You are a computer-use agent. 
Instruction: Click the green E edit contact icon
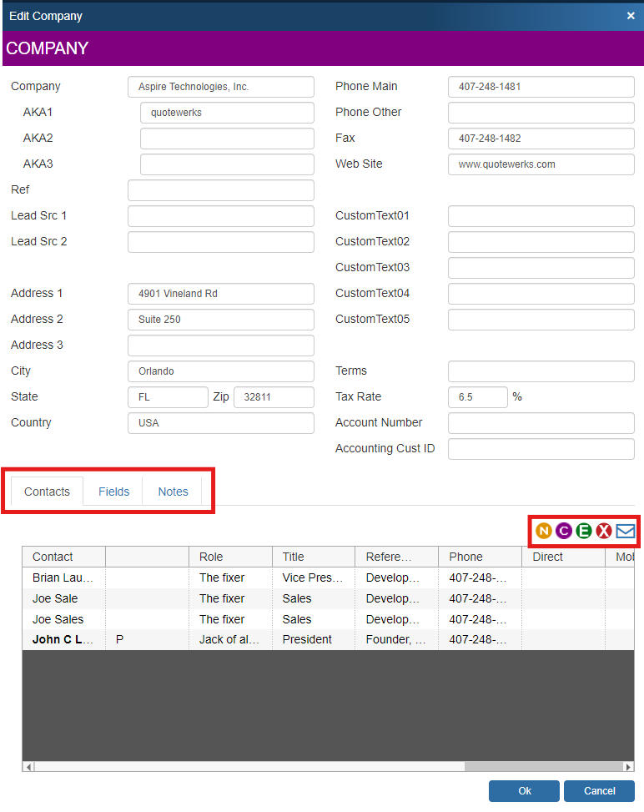tap(584, 531)
